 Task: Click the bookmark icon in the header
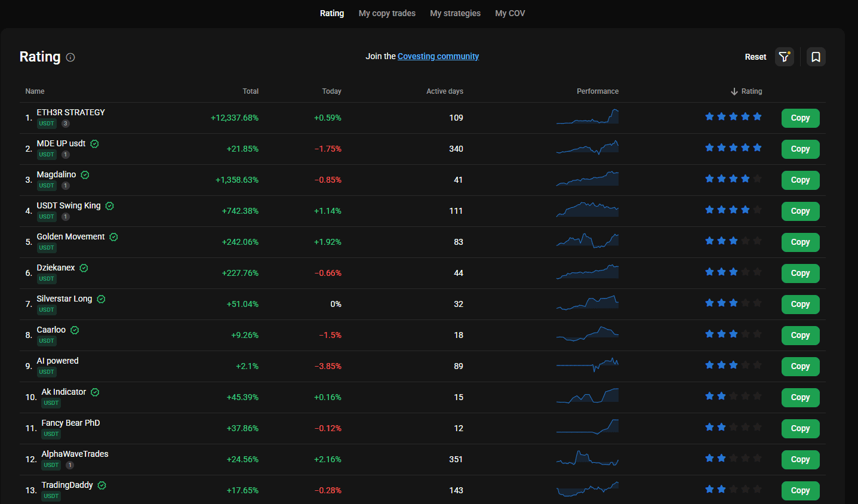[x=816, y=57]
